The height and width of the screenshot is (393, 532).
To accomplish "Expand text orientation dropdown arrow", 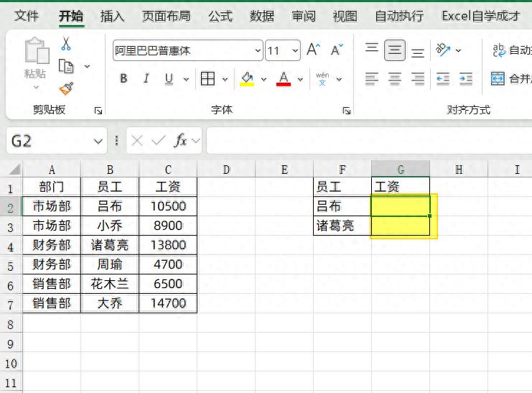I will coord(458,50).
